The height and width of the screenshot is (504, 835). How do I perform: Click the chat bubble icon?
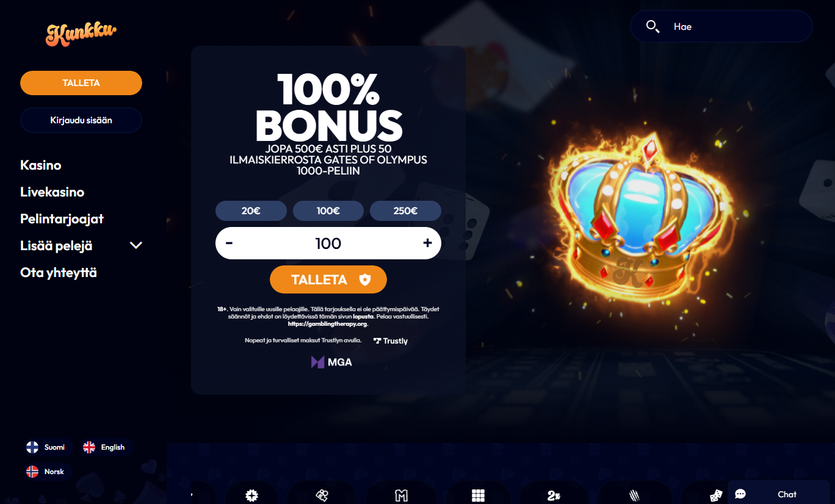pos(740,494)
